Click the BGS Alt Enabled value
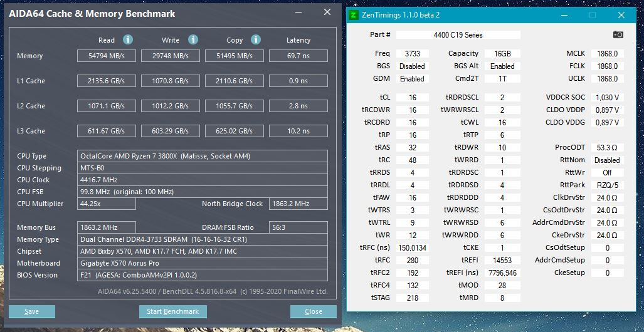Image resolution: width=644 pixels, height=332 pixels. (502, 66)
